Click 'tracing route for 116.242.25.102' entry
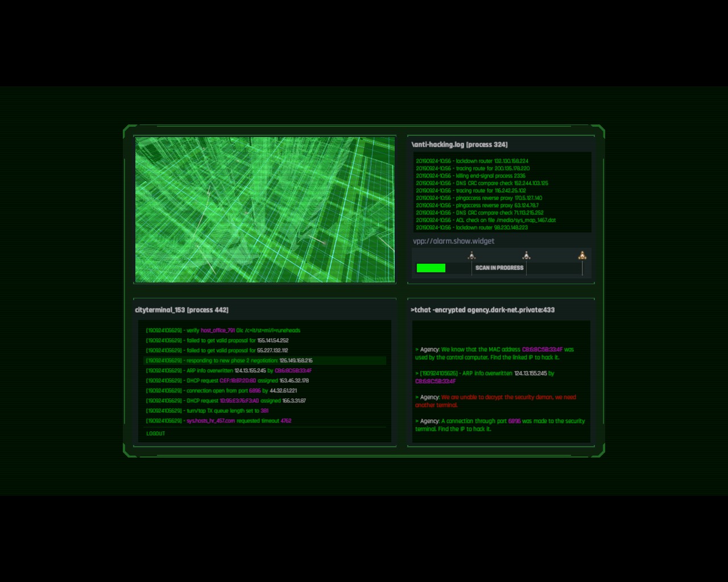 tap(471, 190)
